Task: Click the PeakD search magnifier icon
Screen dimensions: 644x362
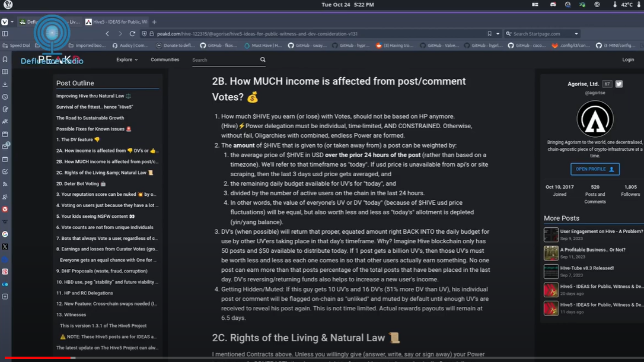Action: click(263, 59)
